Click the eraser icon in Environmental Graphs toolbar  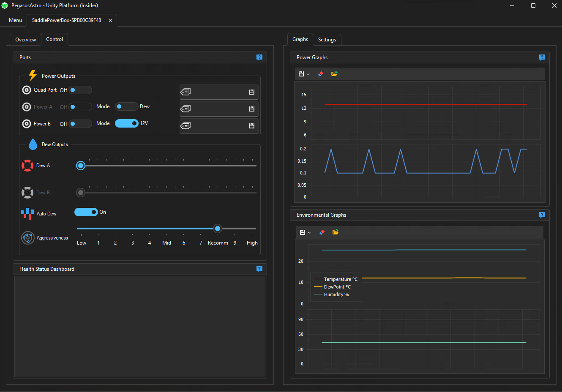point(322,232)
